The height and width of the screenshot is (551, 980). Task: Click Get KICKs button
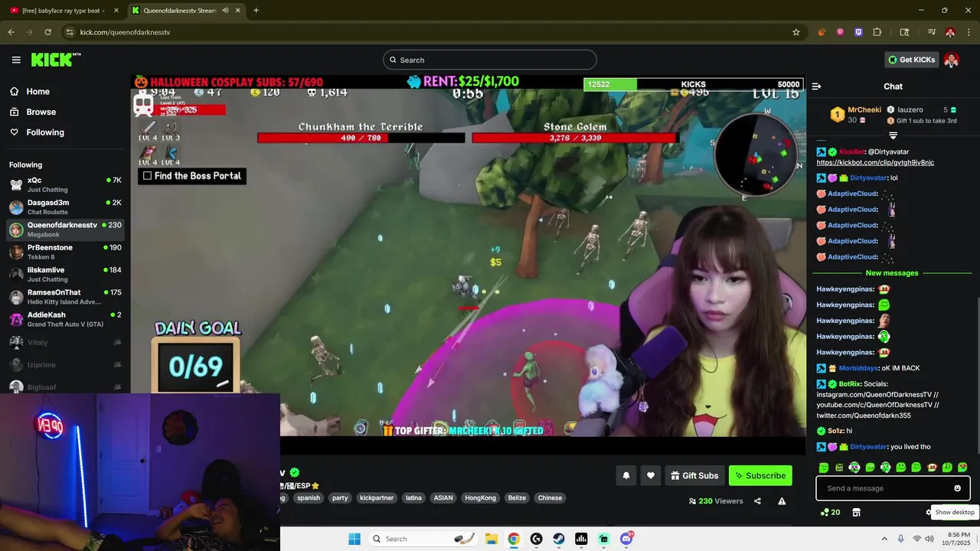(x=911, y=60)
